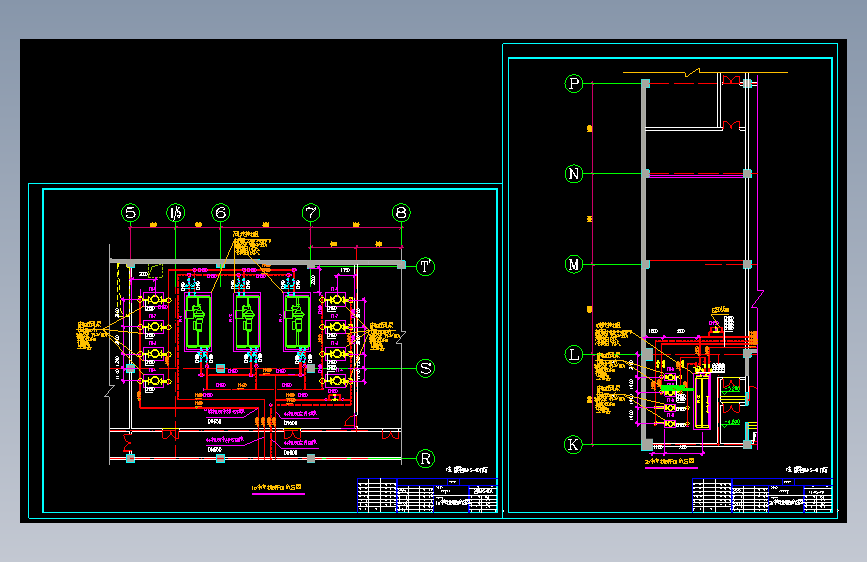Pick the grid axis bubble K
This screenshot has height=562, width=867.
click(x=573, y=444)
